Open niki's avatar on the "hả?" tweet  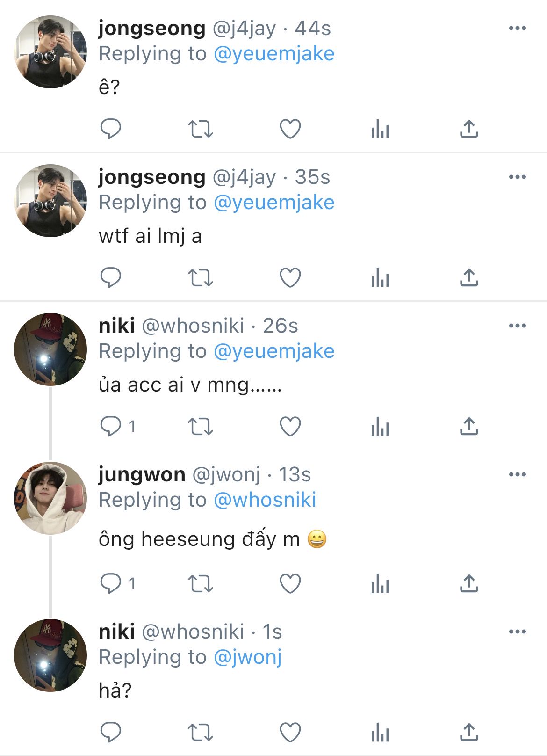[x=50, y=655]
